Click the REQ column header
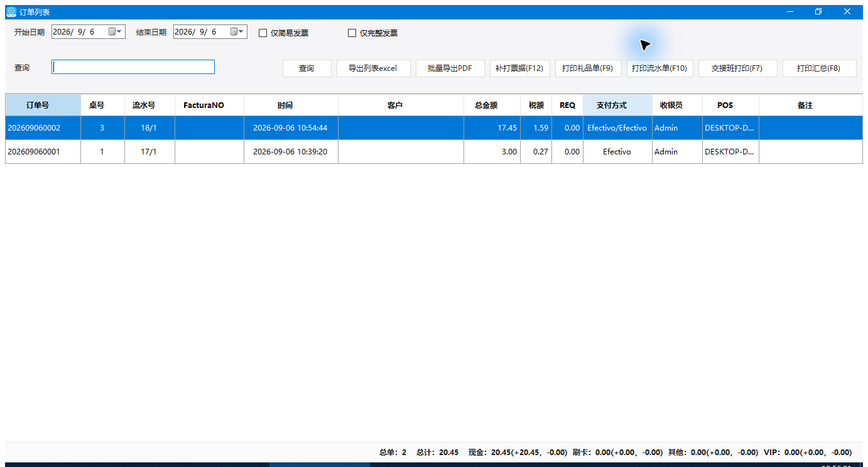 (568, 105)
